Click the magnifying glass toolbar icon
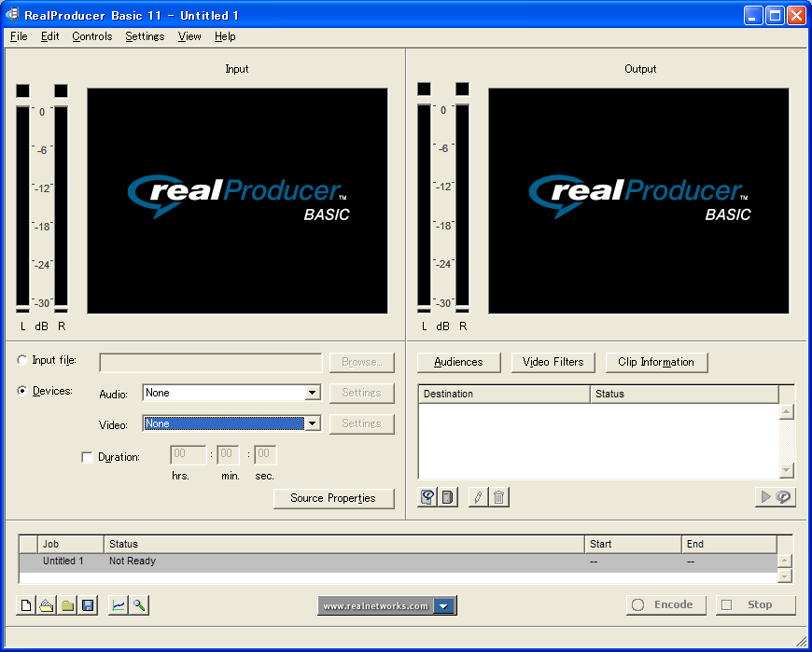 (x=139, y=605)
